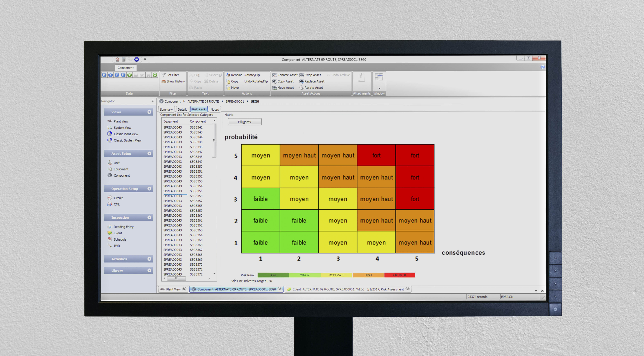
Task: Collapse the Views navigator section
Action: [149, 112]
